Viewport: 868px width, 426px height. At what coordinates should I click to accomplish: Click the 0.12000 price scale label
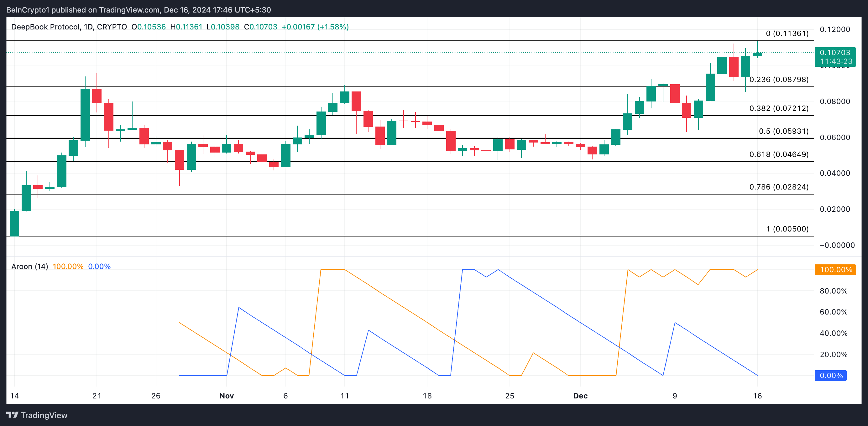(x=835, y=30)
